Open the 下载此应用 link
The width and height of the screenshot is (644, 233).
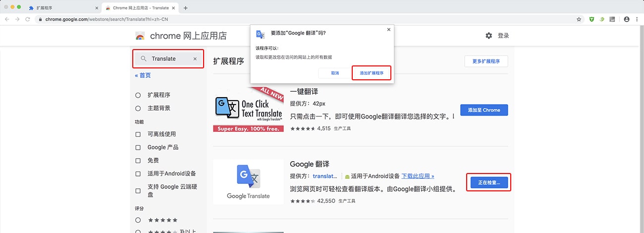[x=418, y=176]
